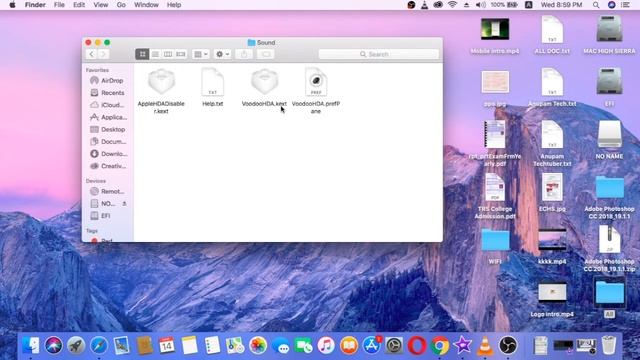This screenshot has height=360, width=640.
Task: Open the gear Action menu dropdown
Action: pyautogui.click(x=222, y=54)
